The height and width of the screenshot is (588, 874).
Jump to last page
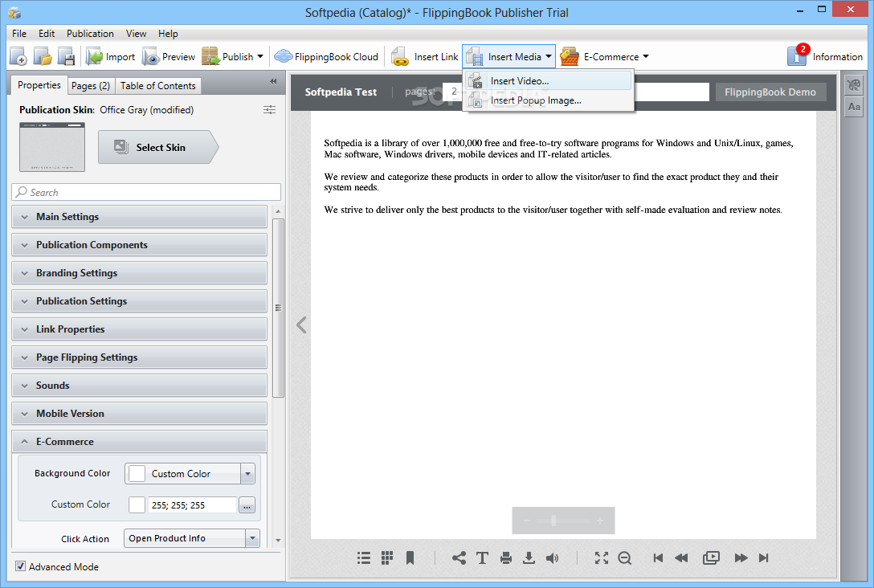pyautogui.click(x=764, y=558)
